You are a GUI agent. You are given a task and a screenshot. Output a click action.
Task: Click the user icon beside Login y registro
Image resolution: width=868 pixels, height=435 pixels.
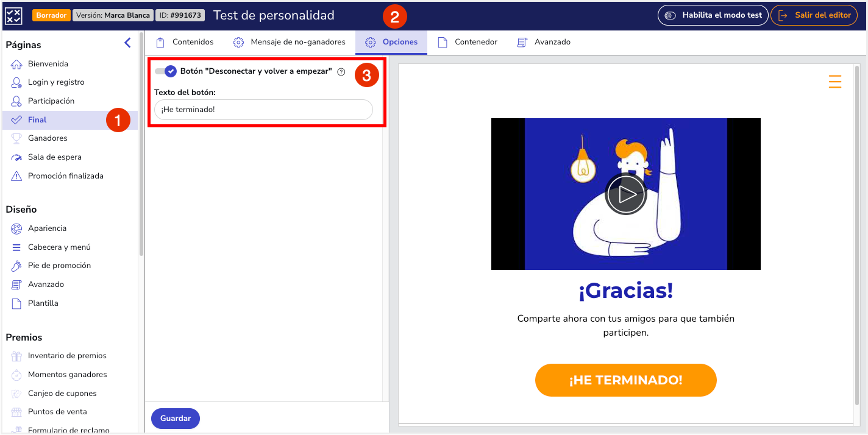point(16,82)
